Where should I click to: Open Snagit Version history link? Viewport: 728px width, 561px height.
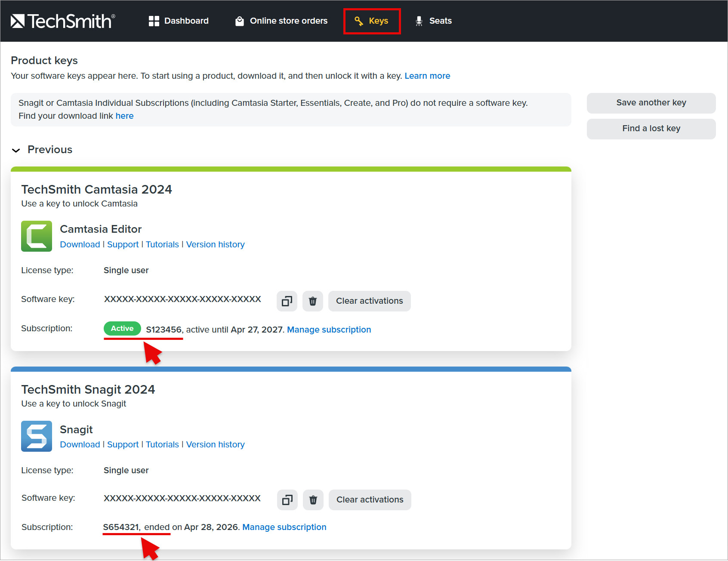[215, 444]
